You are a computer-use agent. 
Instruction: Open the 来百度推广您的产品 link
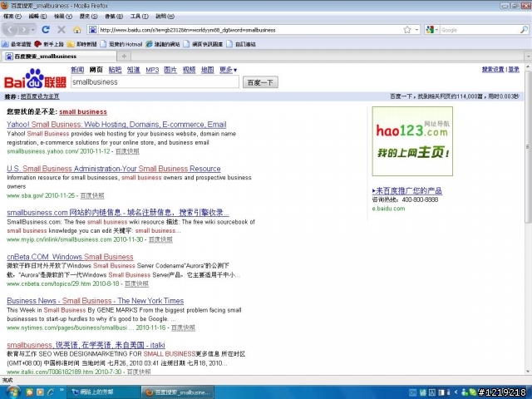coord(407,190)
